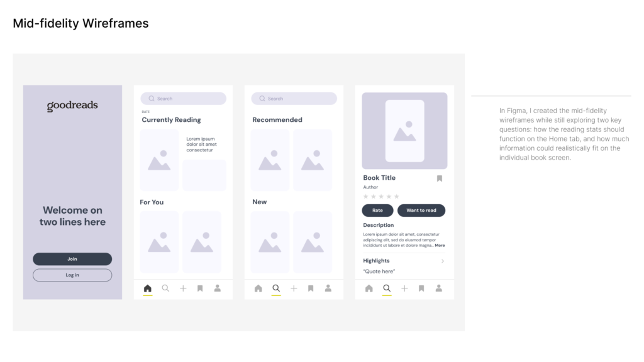
Task: Open profile icon on Book Title screen
Action: pyautogui.click(x=439, y=288)
